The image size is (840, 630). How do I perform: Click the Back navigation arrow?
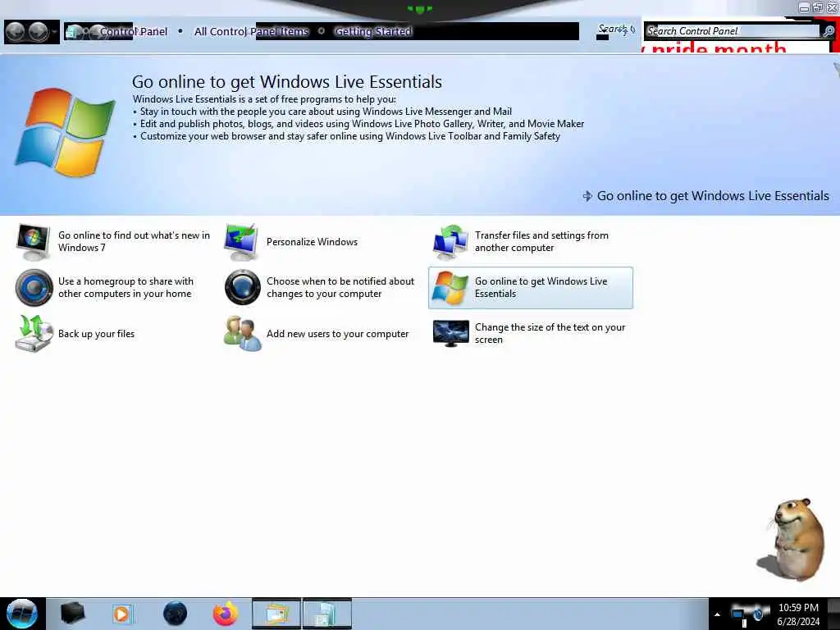(x=16, y=32)
